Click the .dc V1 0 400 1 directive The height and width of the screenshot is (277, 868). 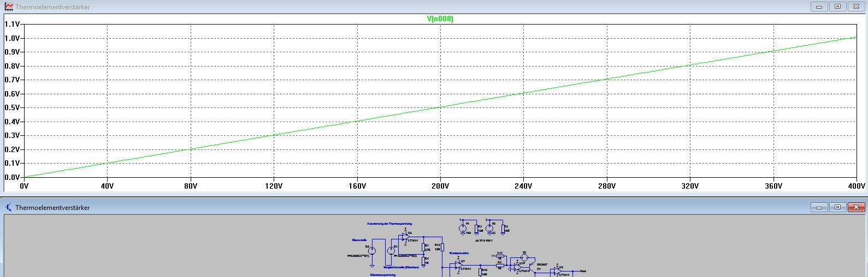(484, 240)
